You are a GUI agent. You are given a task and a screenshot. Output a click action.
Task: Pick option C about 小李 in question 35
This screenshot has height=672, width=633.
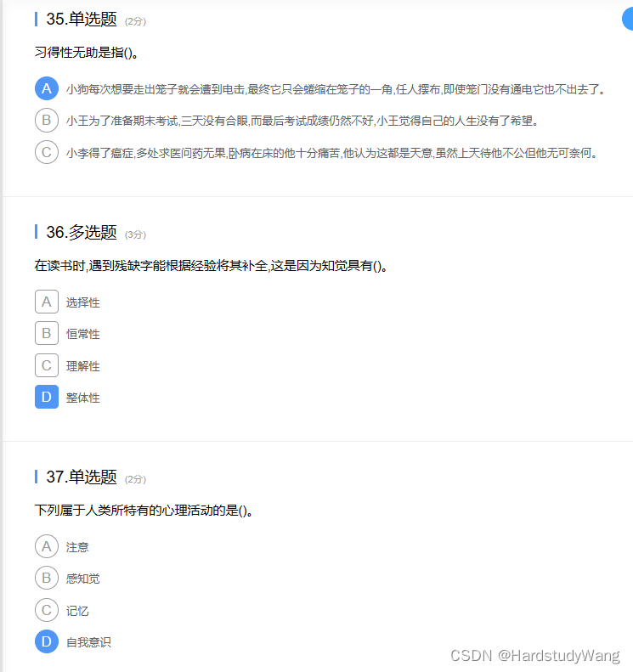46,152
